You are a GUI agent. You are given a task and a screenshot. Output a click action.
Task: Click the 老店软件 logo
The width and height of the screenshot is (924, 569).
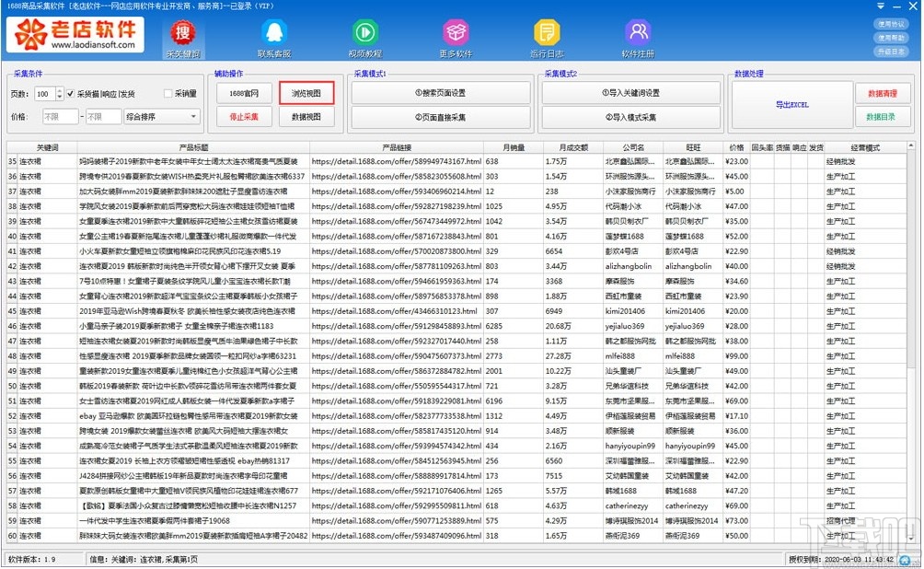coord(74,35)
